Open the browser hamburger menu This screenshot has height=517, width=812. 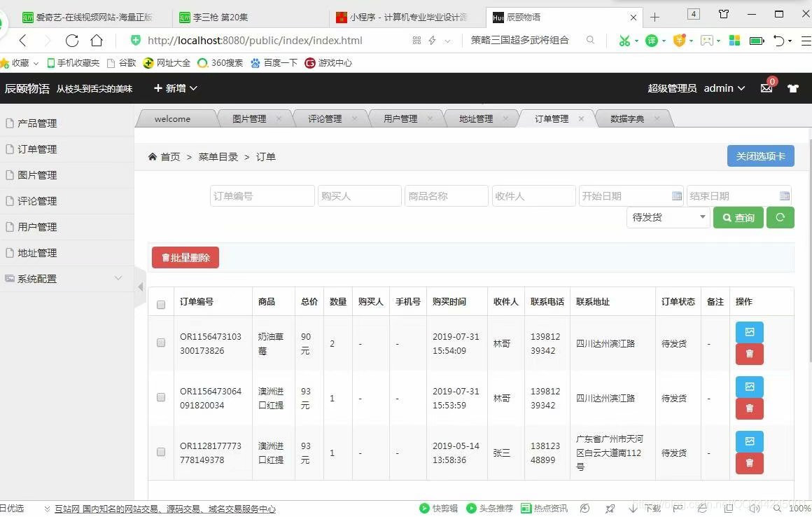pos(806,41)
